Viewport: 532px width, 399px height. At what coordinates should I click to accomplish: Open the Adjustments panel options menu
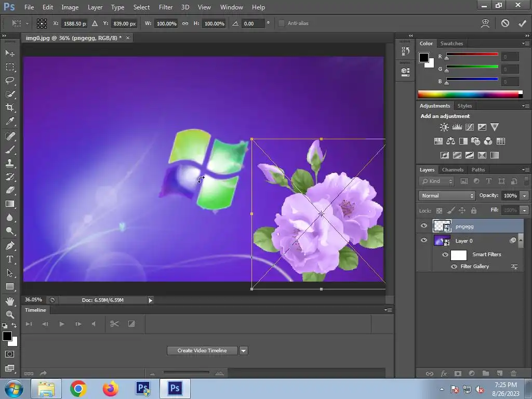click(526, 105)
